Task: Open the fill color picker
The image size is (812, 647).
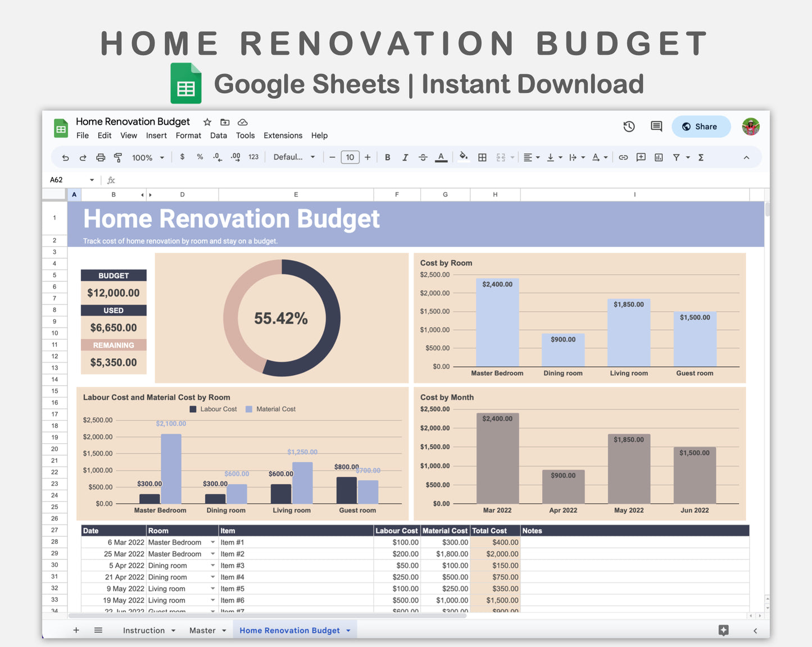Action: [463, 158]
